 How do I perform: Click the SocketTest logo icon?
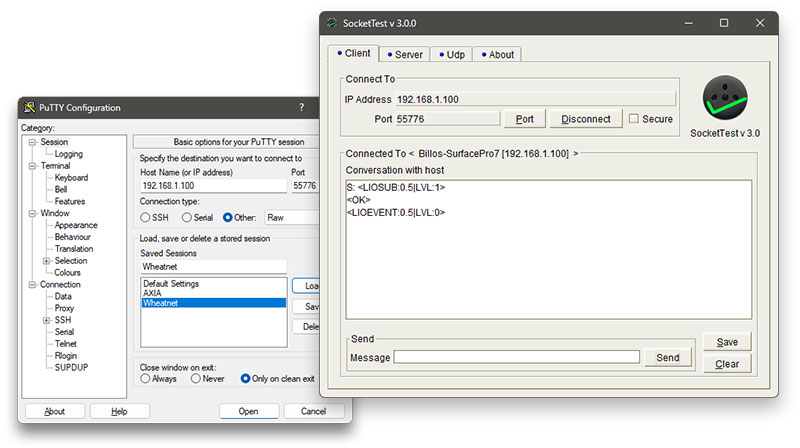pos(724,98)
